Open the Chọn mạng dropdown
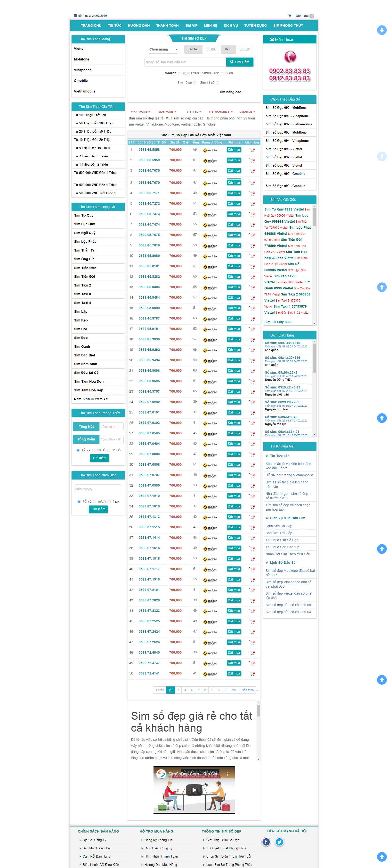The image size is (388, 868). 163,50
